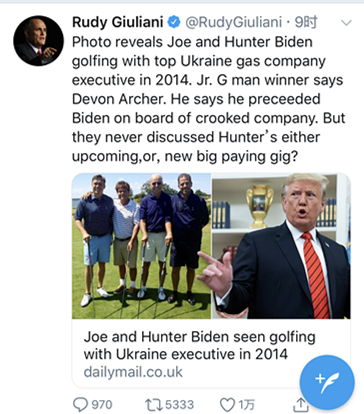This screenshot has height=414, width=364.
Task: Open the @RudyGiuliani handle
Action: tap(233, 22)
